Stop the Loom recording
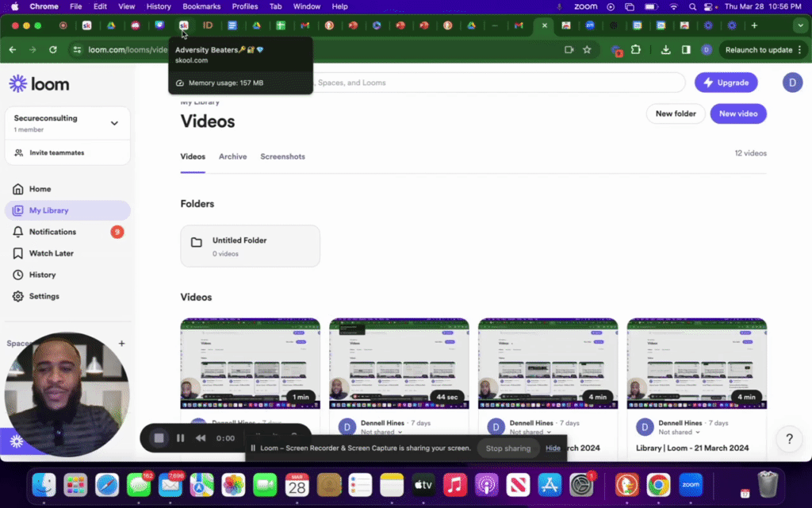This screenshot has width=812, height=508. click(x=159, y=438)
